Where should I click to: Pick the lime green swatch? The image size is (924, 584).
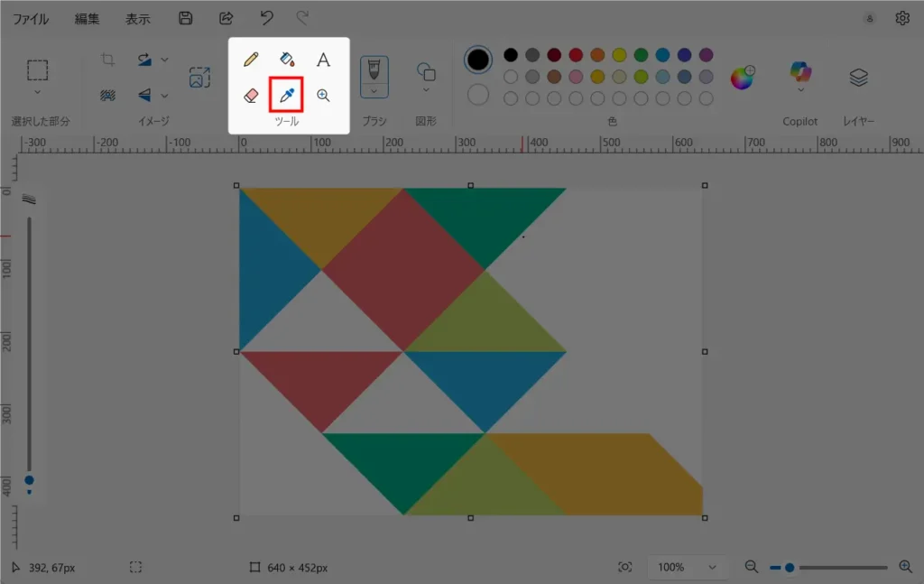(642, 77)
